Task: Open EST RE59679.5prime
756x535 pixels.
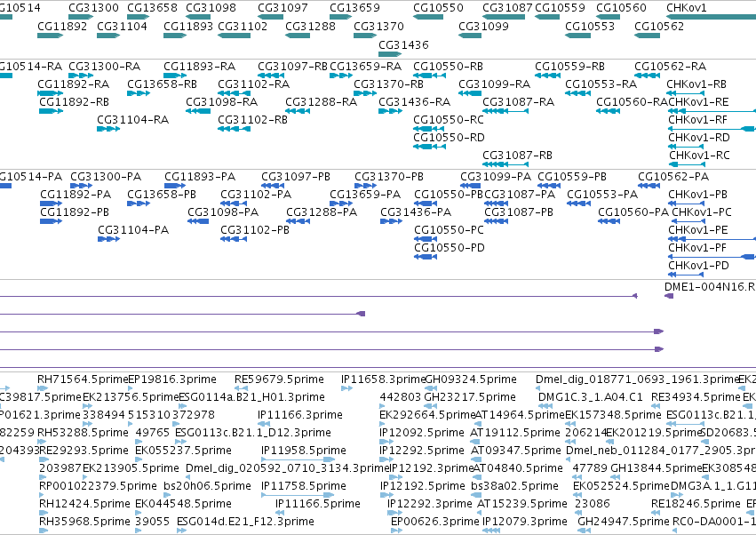Action: tap(279, 379)
